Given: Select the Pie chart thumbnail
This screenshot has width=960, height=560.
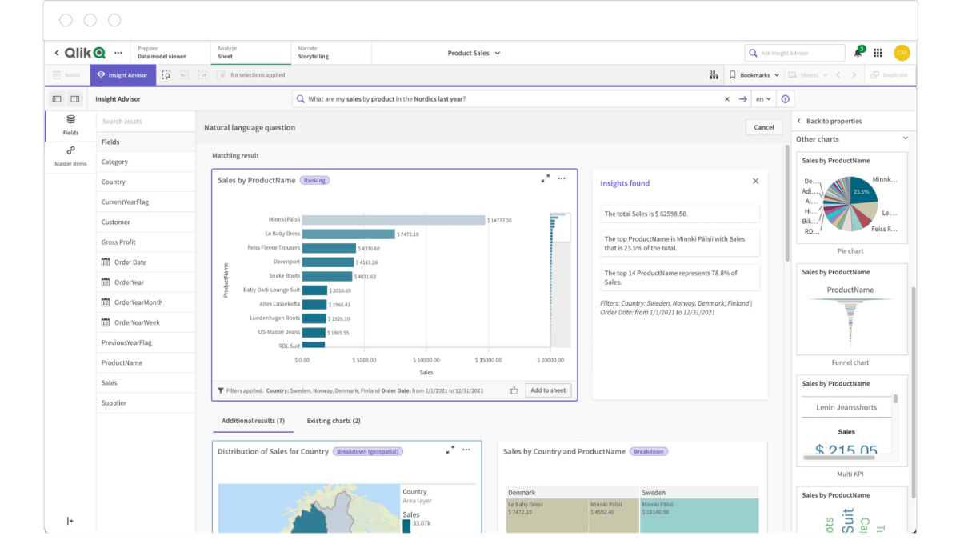Looking at the screenshot, I should pos(852,198).
